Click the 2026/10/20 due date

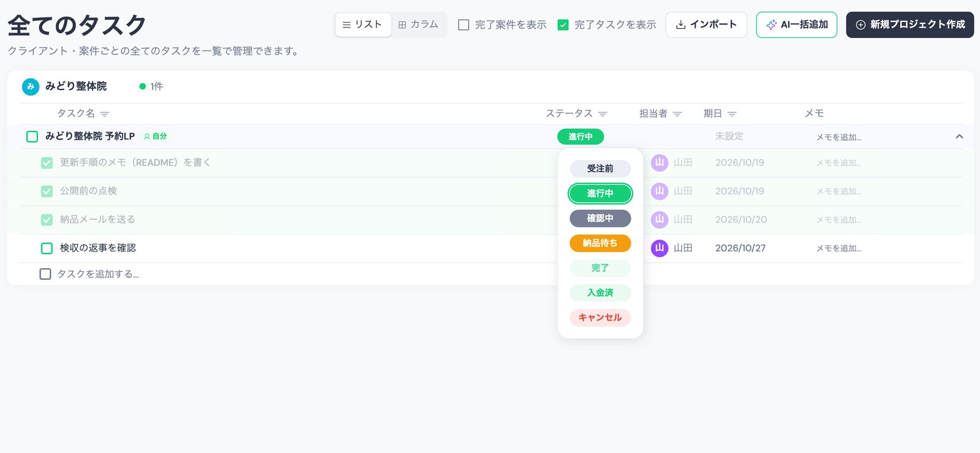click(741, 220)
